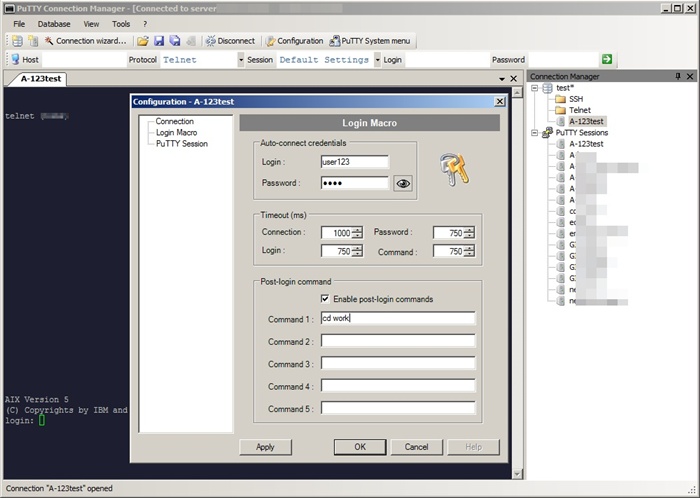700x498 pixels.
Task: Click the Login timeout spinner
Action: click(342, 251)
